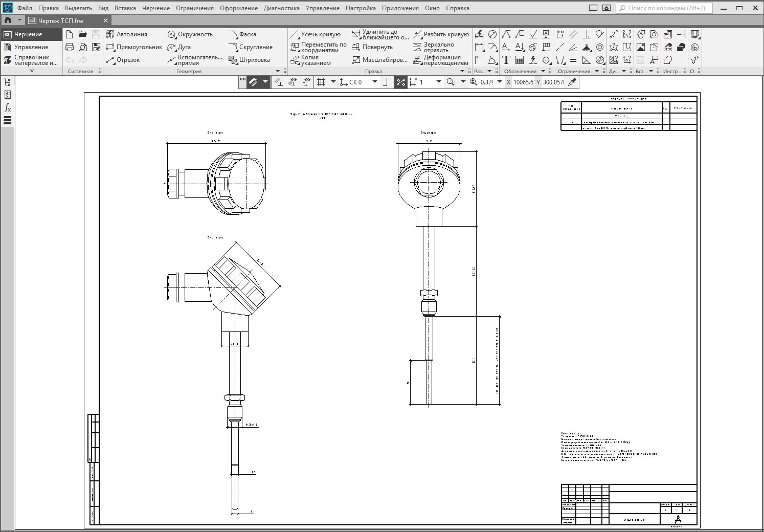
Task: Click the command search field
Action: tap(665, 8)
